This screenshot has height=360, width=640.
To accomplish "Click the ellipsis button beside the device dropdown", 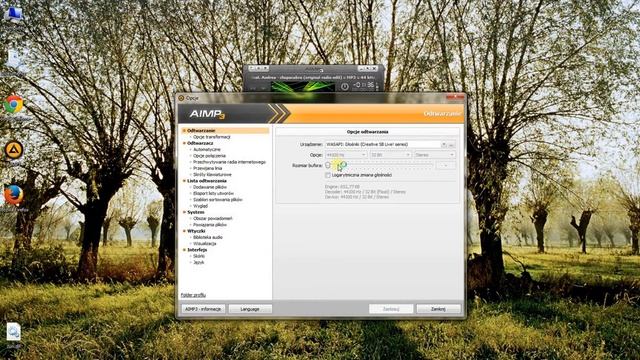I will [x=451, y=144].
